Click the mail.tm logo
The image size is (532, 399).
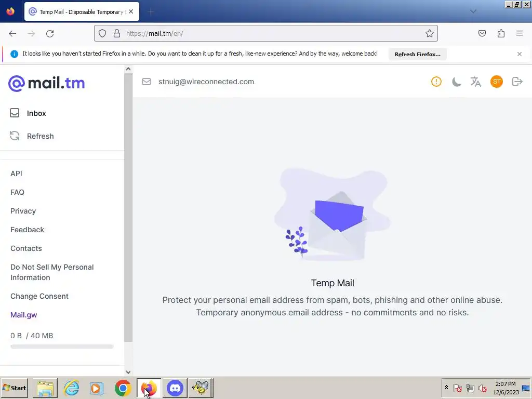point(46,83)
